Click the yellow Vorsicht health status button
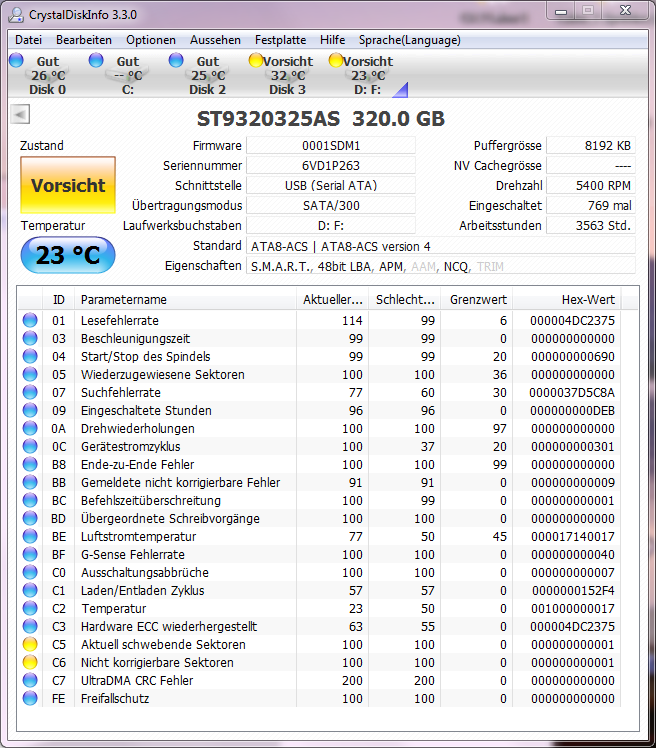 tap(68, 185)
